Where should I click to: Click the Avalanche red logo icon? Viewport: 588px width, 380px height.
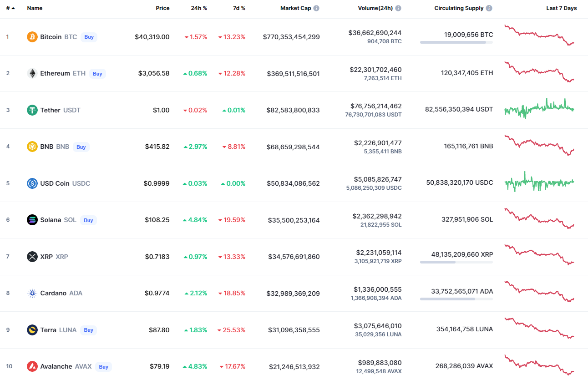pyautogui.click(x=32, y=366)
